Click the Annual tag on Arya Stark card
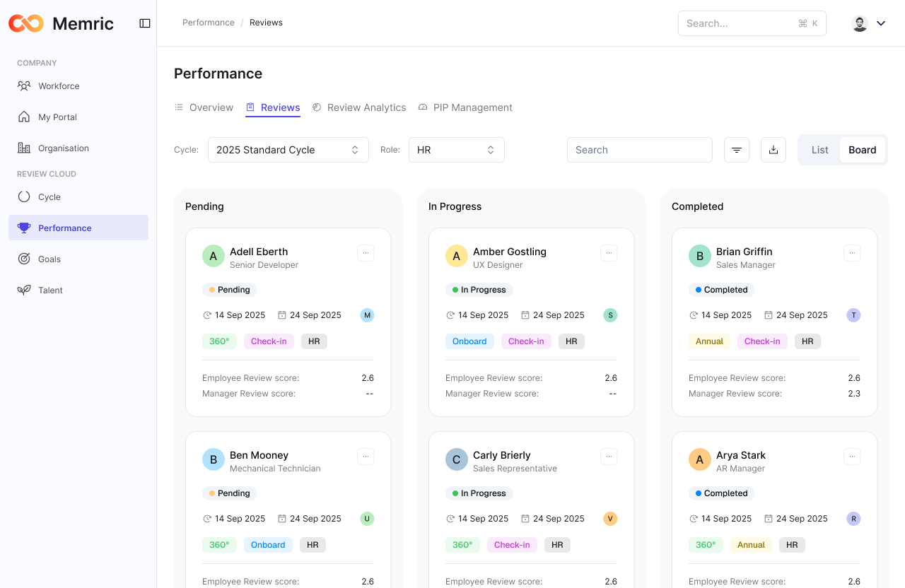The height and width of the screenshot is (588, 905). point(751,545)
